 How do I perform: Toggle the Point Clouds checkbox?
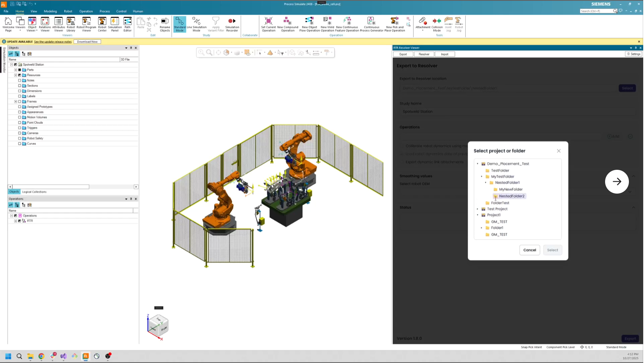[x=19, y=123]
